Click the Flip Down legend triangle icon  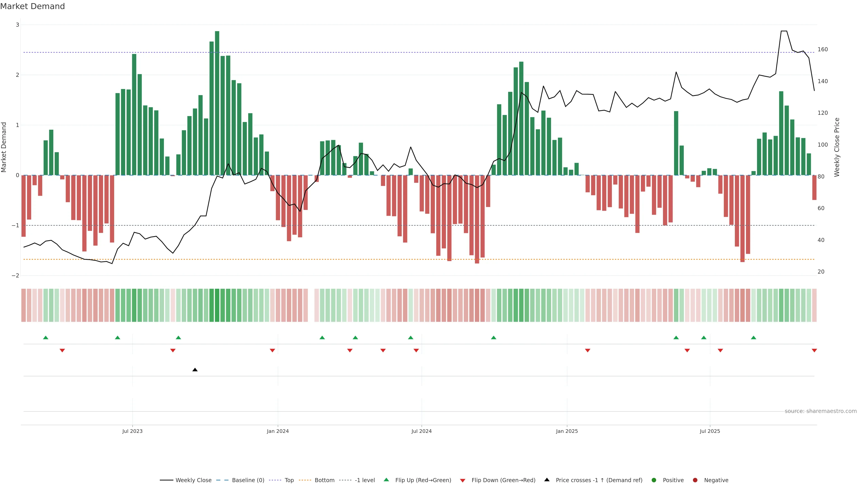click(463, 480)
